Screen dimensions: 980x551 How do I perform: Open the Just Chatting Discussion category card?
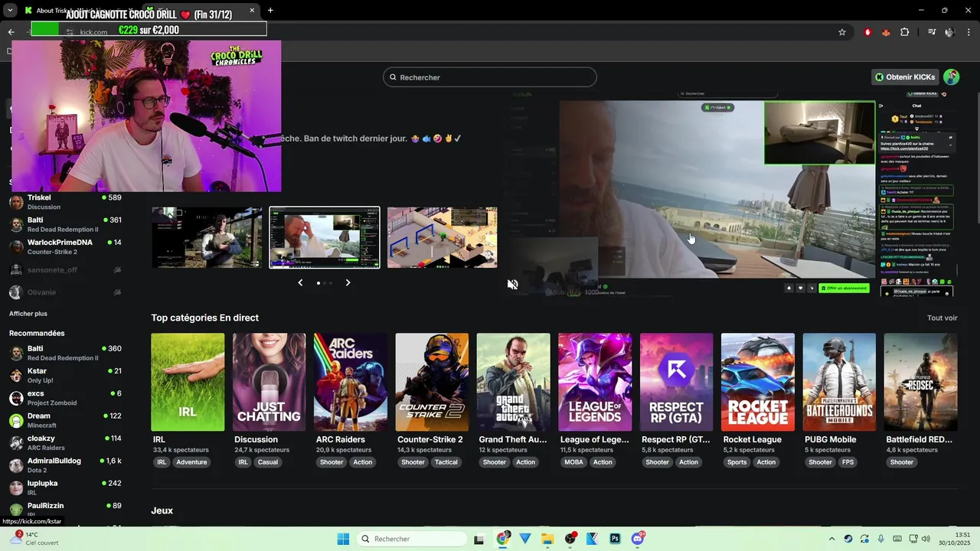click(269, 382)
